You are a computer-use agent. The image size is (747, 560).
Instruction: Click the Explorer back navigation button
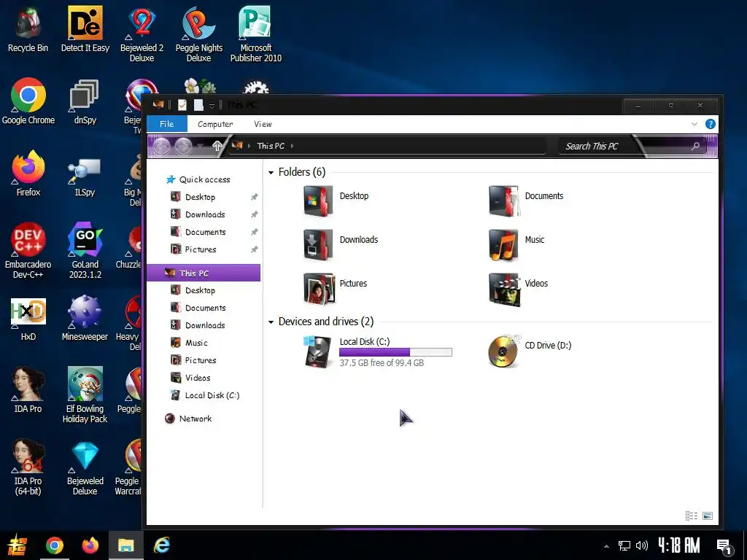click(161, 146)
